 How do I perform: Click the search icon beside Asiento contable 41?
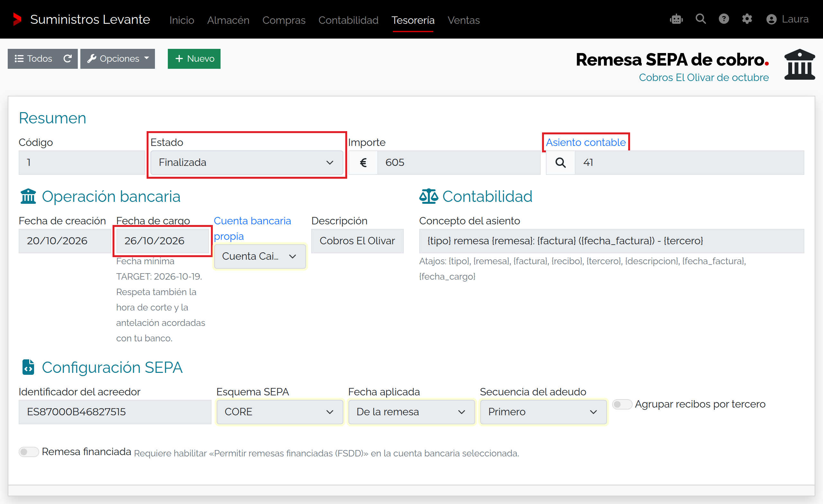point(560,163)
